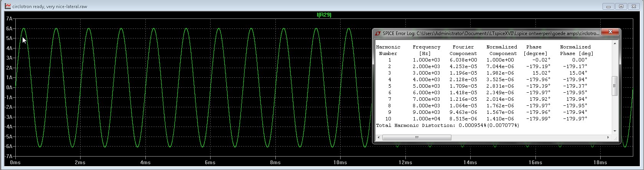Screen dimensions: 644x170
Task: Click the Fourier component value 4.253e-05
Action: [463, 67]
